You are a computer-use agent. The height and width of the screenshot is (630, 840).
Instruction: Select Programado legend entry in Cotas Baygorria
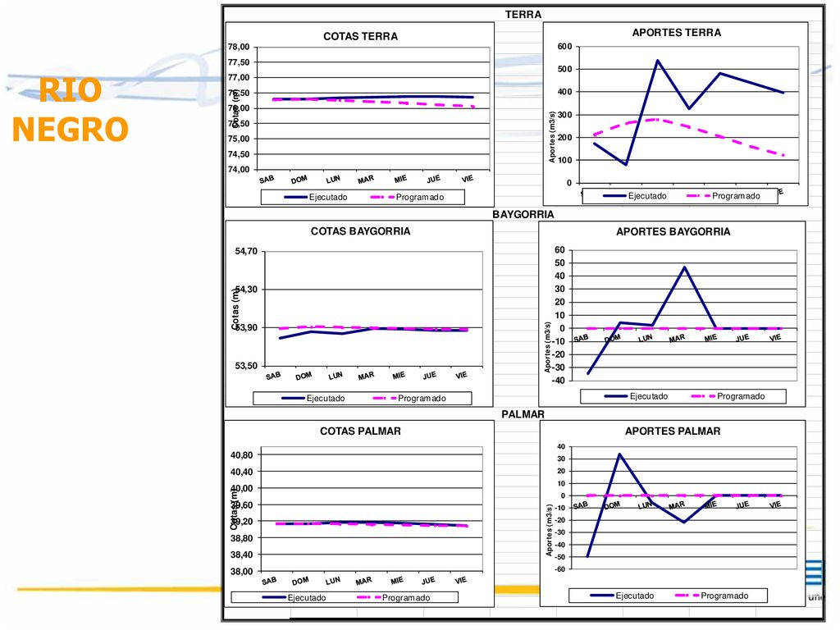click(x=409, y=399)
